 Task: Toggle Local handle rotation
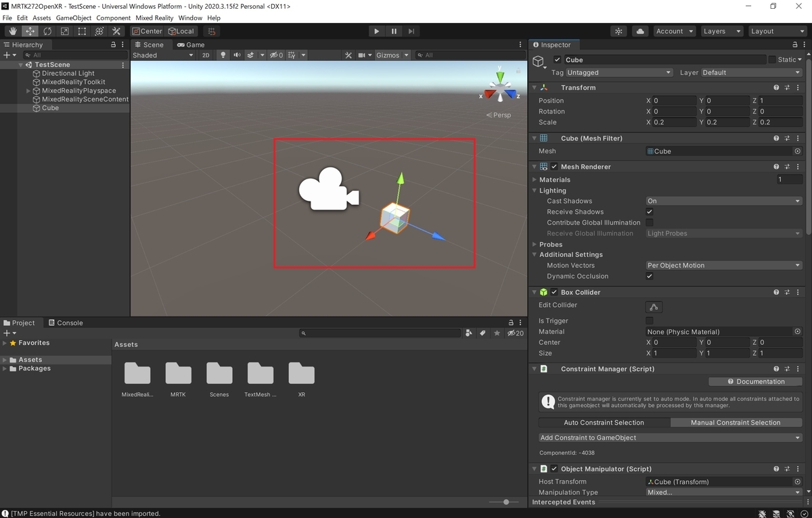[x=181, y=31]
